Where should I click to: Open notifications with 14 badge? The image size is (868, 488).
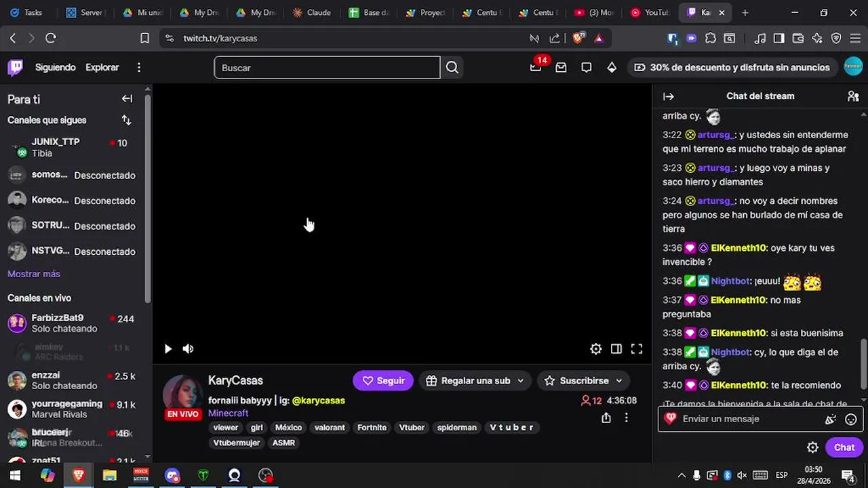(x=536, y=66)
